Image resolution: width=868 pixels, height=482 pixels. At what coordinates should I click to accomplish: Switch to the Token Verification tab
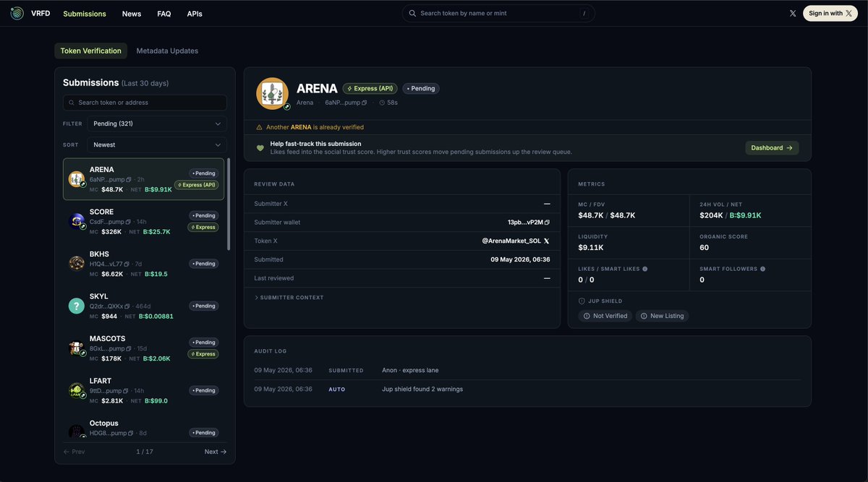coord(90,51)
